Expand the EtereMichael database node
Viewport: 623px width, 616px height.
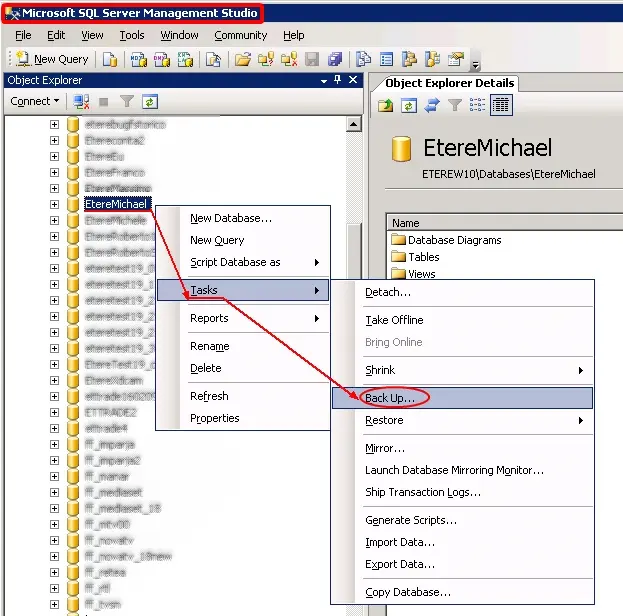point(54,204)
